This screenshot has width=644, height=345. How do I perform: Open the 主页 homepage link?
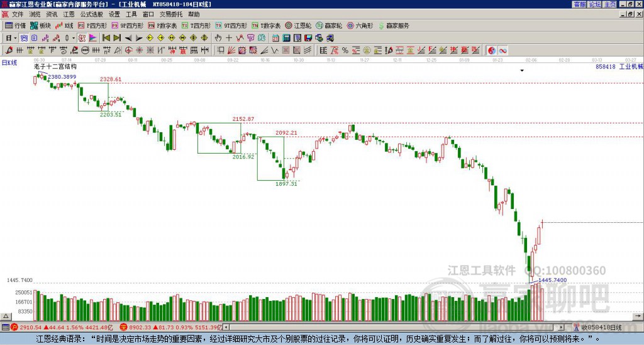click(x=610, y=4)
